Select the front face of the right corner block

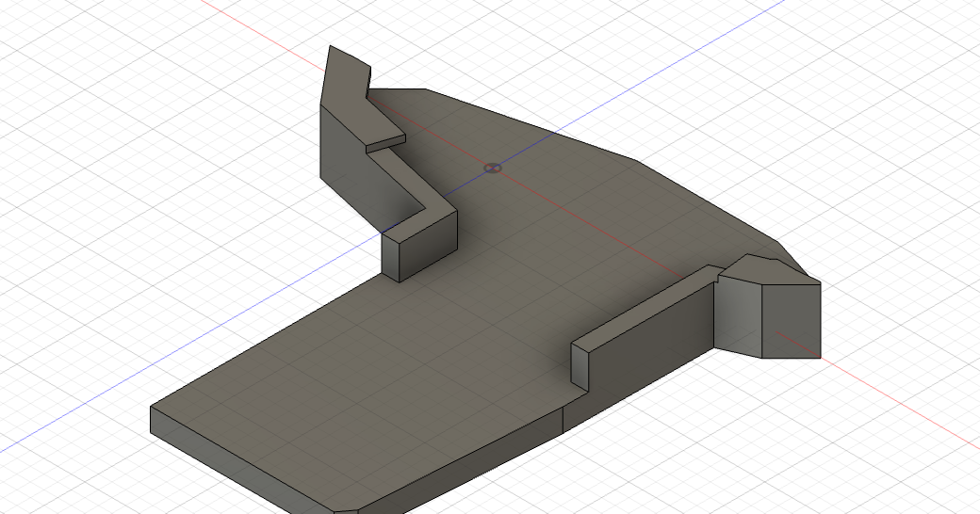coord(792,321)
